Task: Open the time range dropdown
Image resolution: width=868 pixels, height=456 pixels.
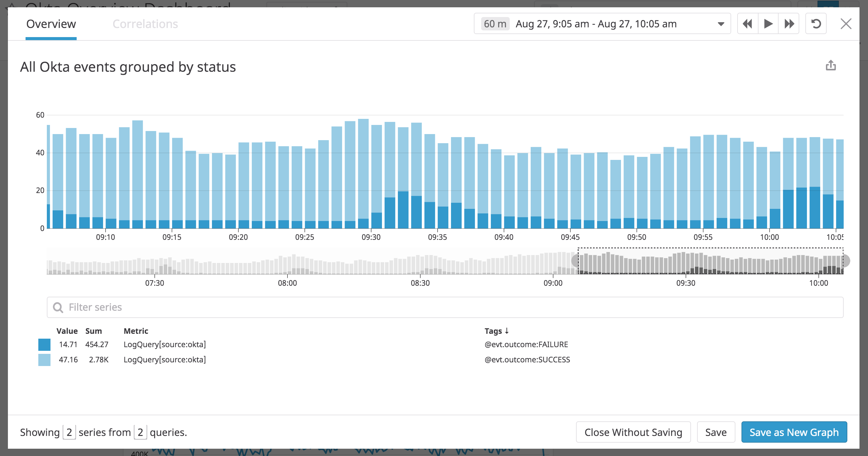Action: (721, 24)
